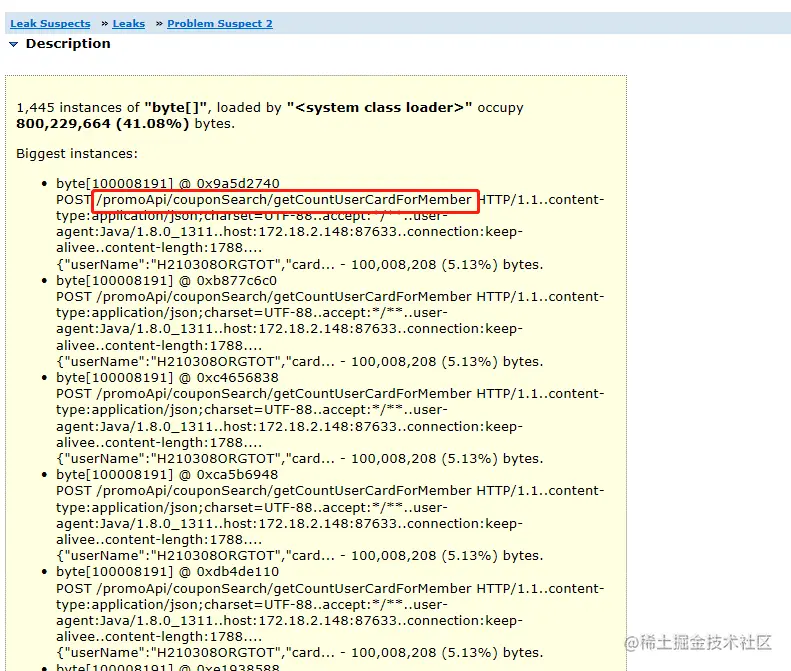Screen dimensions: 791x671
Task: Select the entry byte[100008191] @ 0x9a5d2740
Action: 167,183
